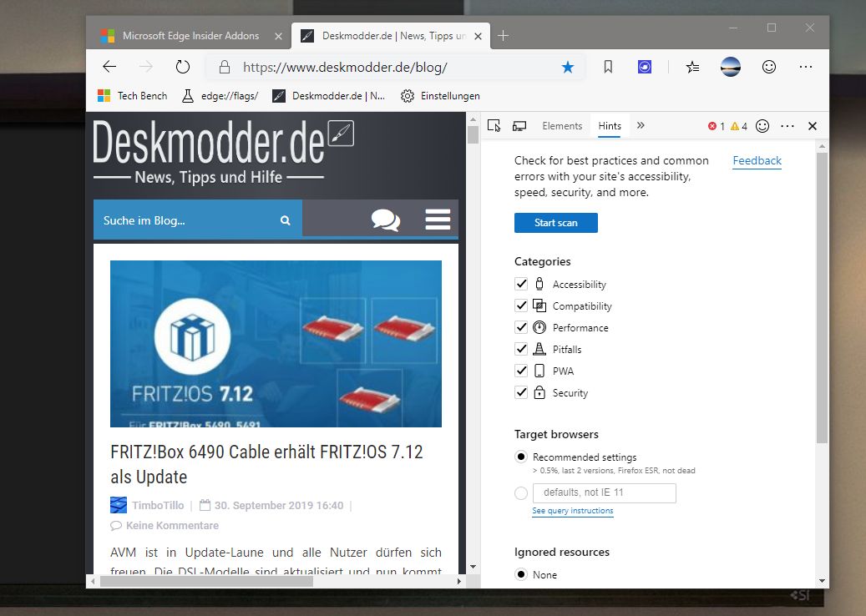Open the Favorites list icon

tap(692, 67)
